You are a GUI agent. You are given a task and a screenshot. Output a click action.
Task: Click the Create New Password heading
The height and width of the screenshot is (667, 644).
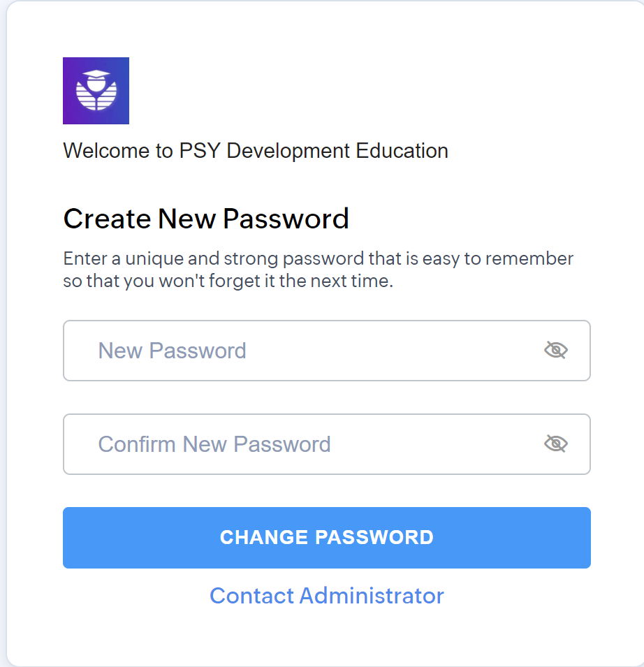pos(206,219)
